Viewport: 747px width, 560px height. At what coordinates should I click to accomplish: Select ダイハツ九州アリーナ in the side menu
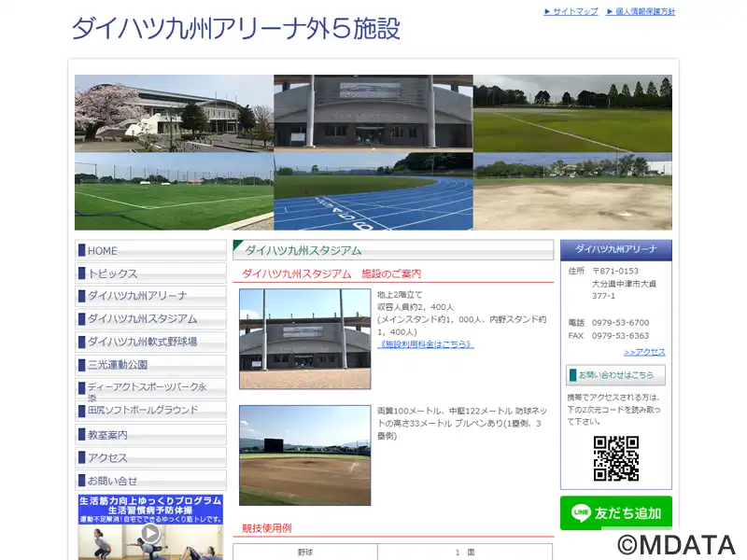150,296
